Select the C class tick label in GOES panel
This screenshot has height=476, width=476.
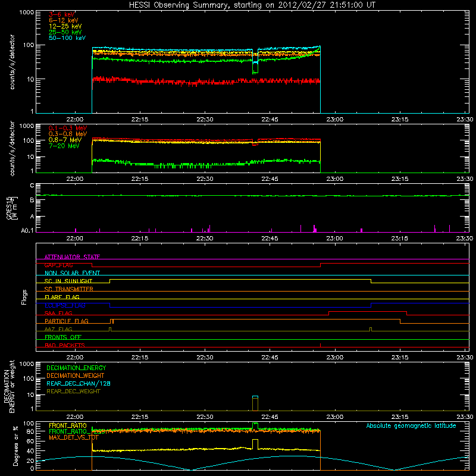(x=32, y=186)
